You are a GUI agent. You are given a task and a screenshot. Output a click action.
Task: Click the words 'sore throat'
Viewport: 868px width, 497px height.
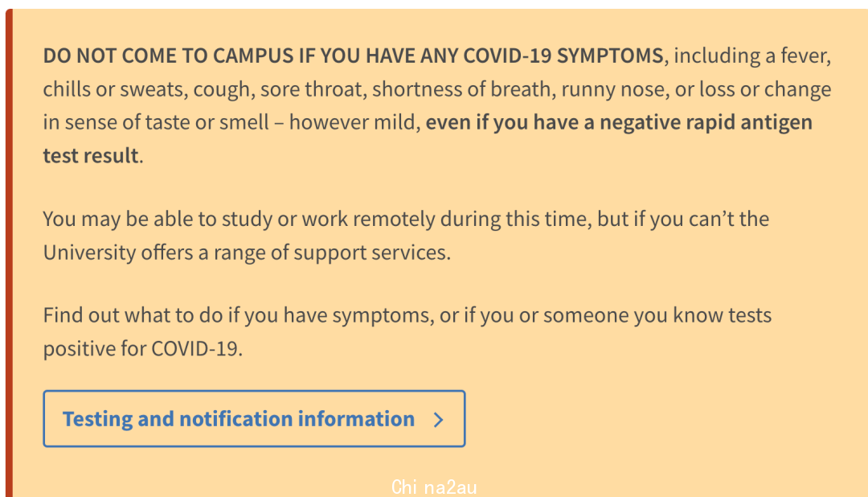[311, 89]
